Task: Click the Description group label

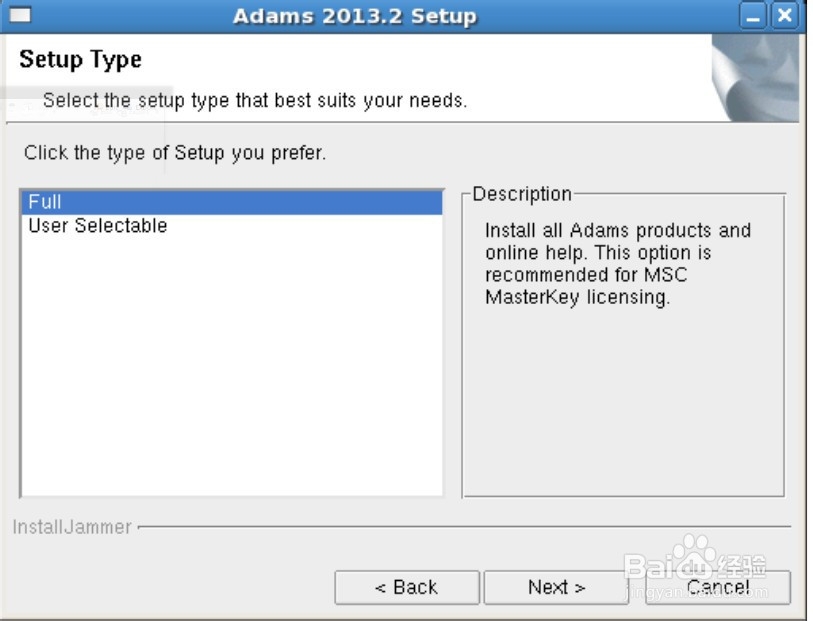Action: coord(522,194)
